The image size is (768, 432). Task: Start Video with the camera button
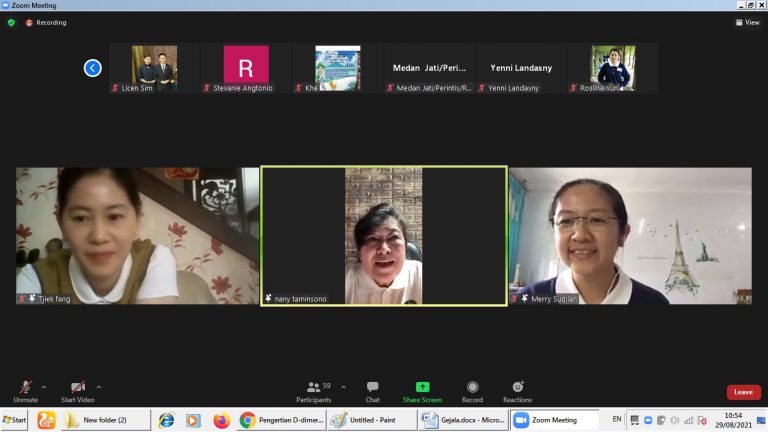coord(78,390)
